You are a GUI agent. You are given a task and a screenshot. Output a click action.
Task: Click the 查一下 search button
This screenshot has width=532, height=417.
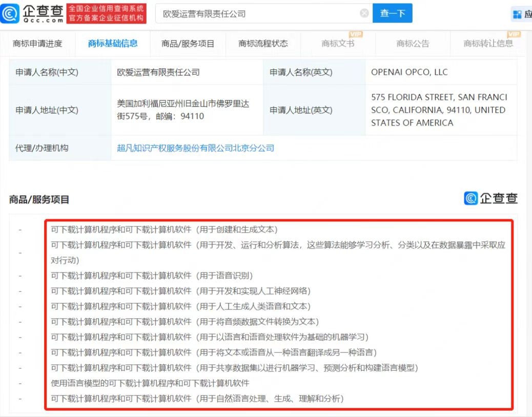point(393,13)
